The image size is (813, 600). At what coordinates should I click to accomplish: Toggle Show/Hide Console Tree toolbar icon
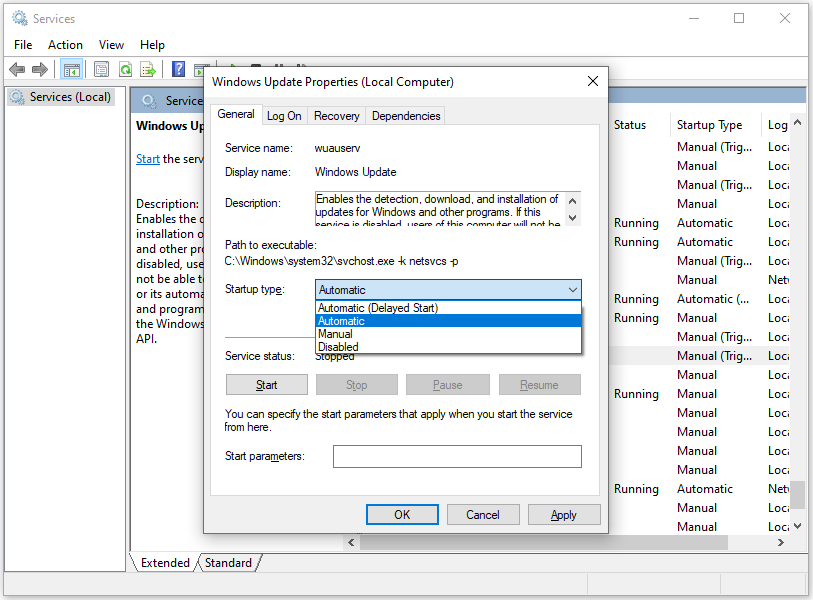[71, 69]
